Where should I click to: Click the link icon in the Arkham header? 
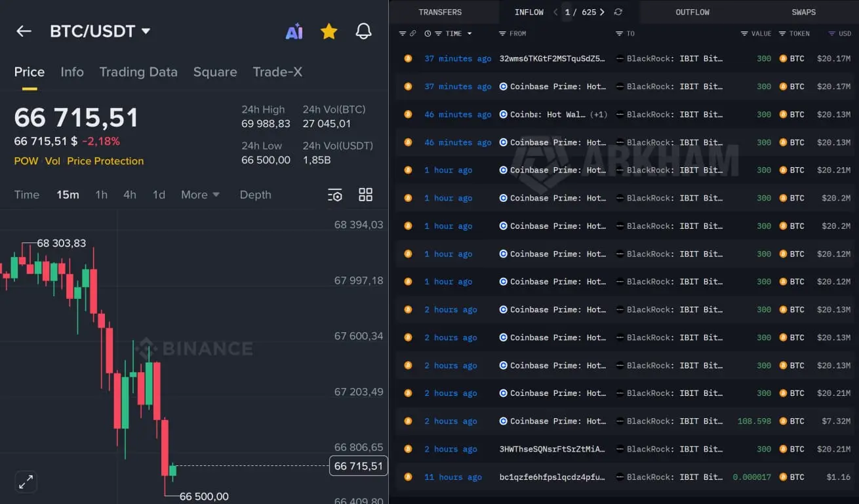[x=412, y=33]
